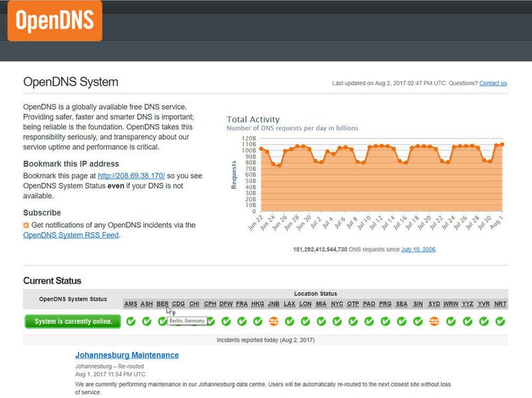Click the LAX location code
Viewport: 532px width, 398px height.
click(289, 304)
